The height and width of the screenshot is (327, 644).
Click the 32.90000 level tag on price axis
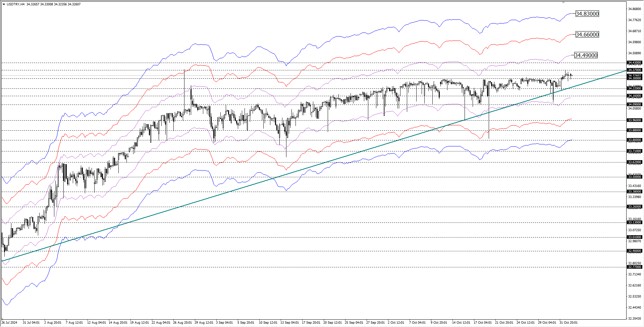[635, 251]
